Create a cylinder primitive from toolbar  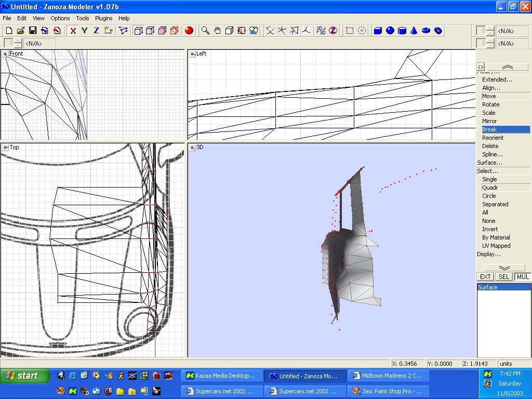pos(402,31)
